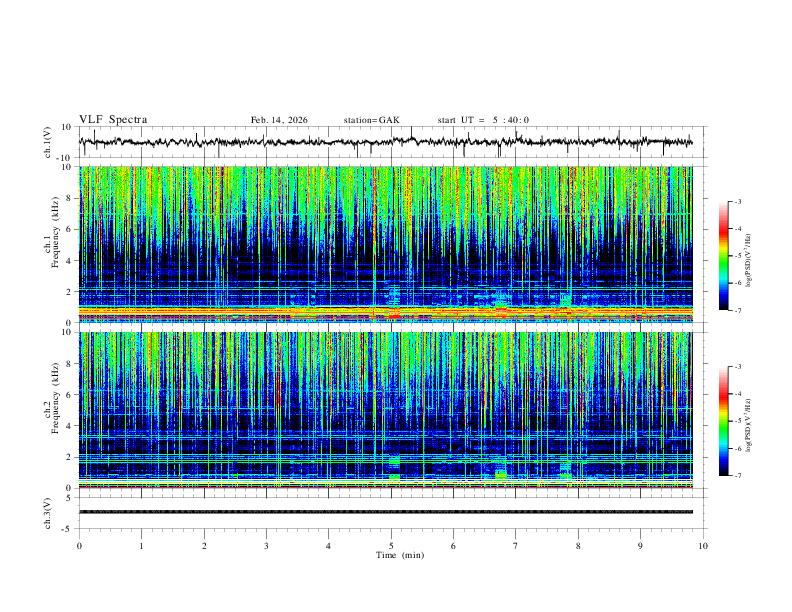
Task: Click the "4" kHz tick of ch.1 spectrogram
Action: tap(70, 261)
